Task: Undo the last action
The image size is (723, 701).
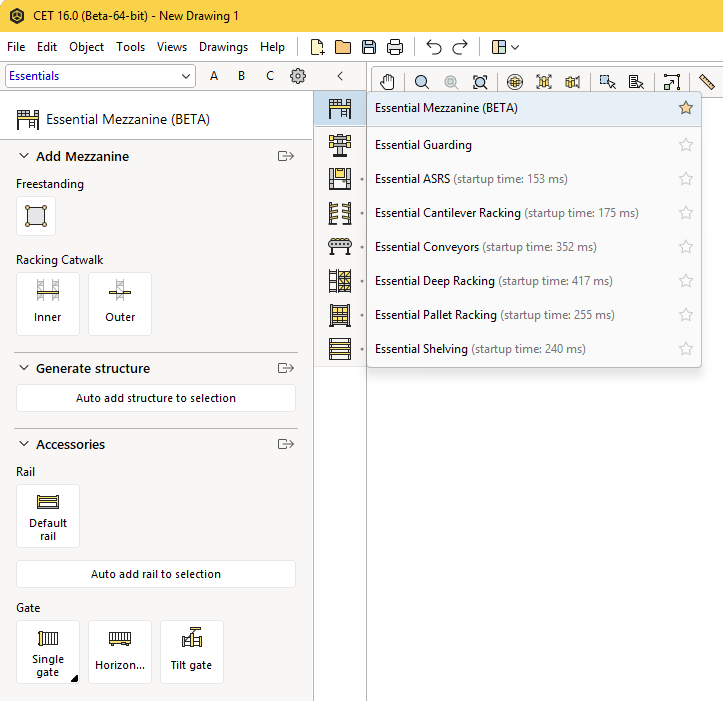Action: point(434,47)
